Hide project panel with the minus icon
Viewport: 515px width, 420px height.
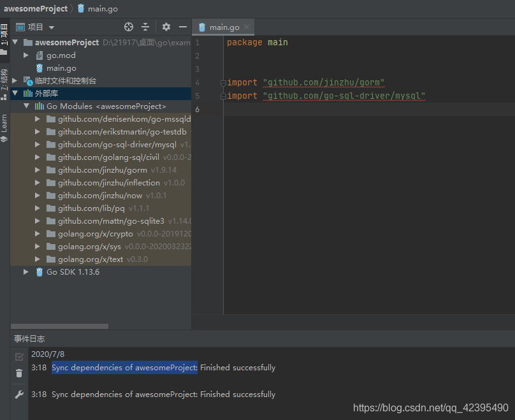pos(182,27)
